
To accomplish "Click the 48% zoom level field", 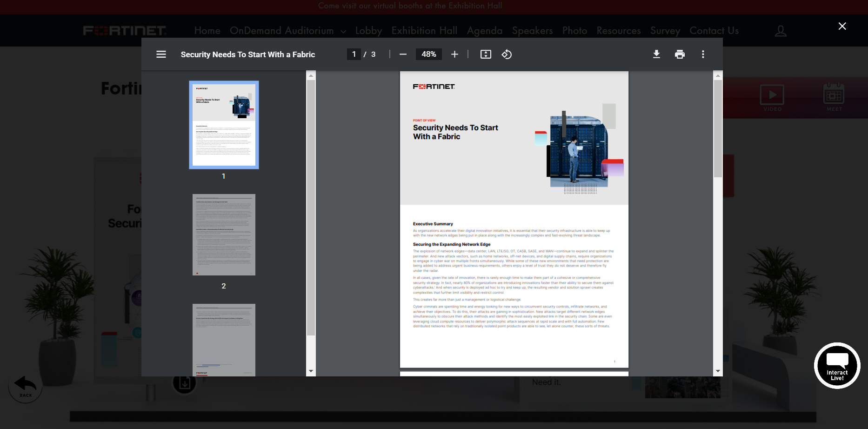I will [x=428, y=54].
